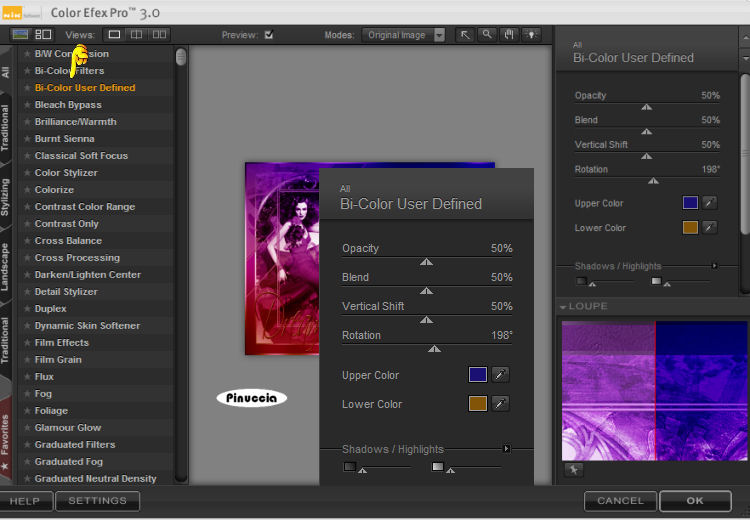This screenshot has width=750, height=520.
Task: Click the highlights icon in right side panel
Action: 656,281
